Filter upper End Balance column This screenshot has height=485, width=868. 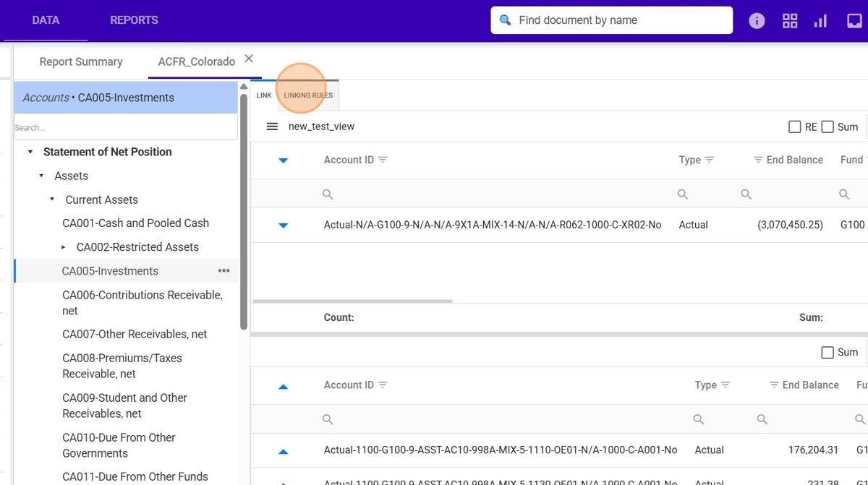pyautogui.click(x=758, y=160)
